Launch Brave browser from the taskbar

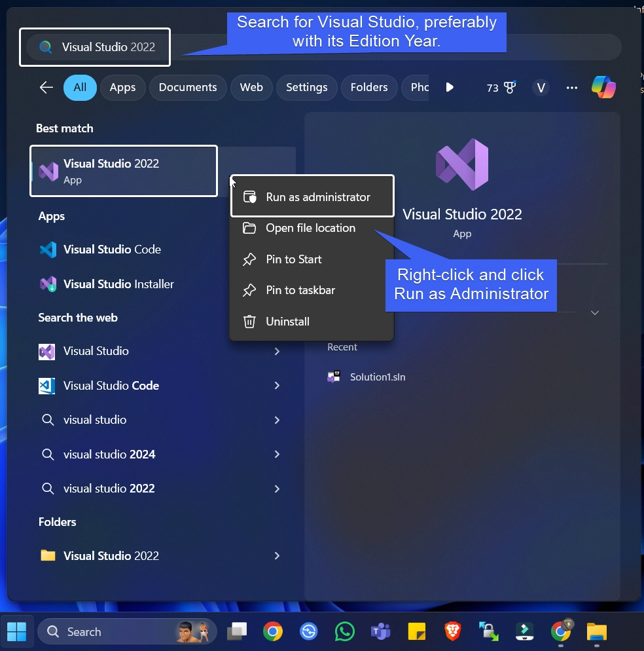tap(453, 631)
